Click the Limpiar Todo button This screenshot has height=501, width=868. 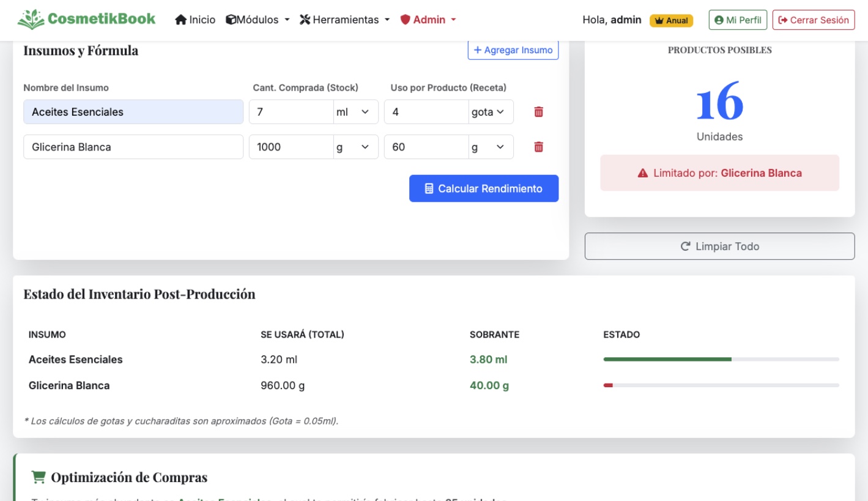click(719, 247)
